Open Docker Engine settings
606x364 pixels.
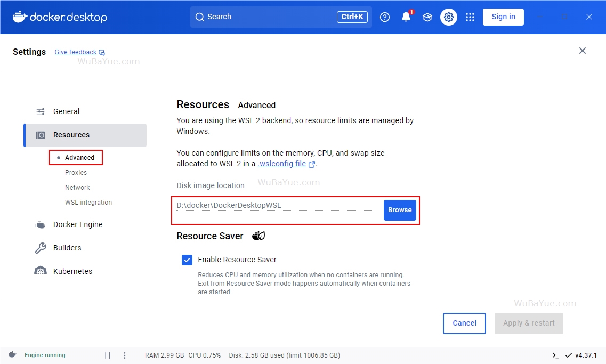(x=85, y=224)
